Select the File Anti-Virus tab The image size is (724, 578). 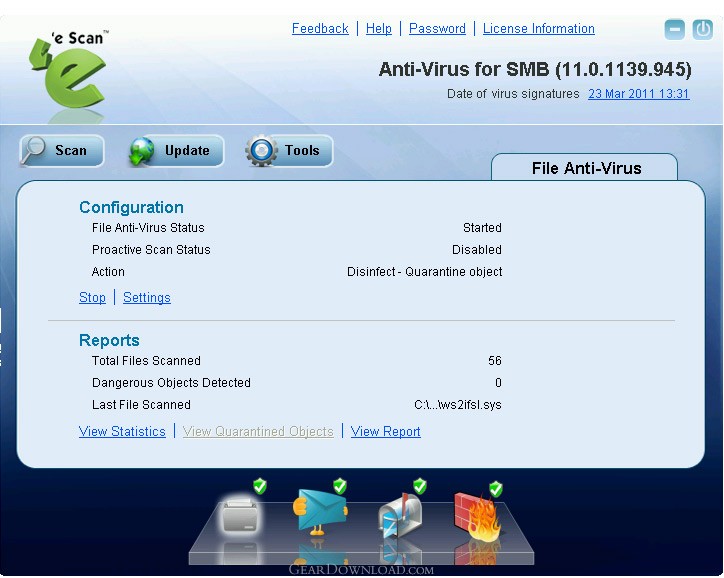(585, 168)
